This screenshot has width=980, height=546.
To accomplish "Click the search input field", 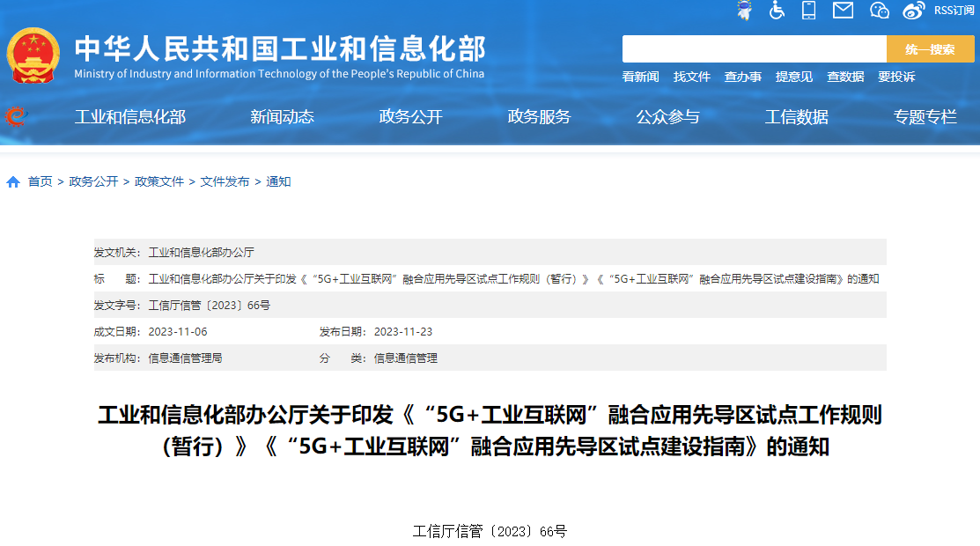I will pyautogui.click(x=755, y=48).
